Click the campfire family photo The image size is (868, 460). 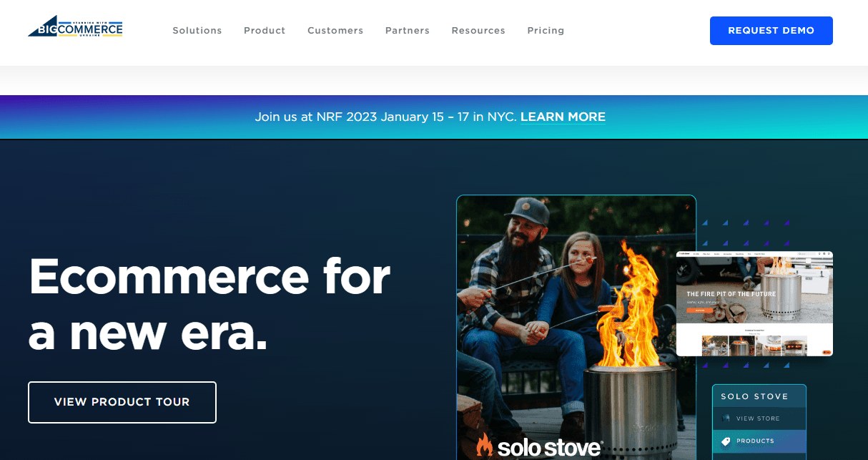(x=576, y=327)
